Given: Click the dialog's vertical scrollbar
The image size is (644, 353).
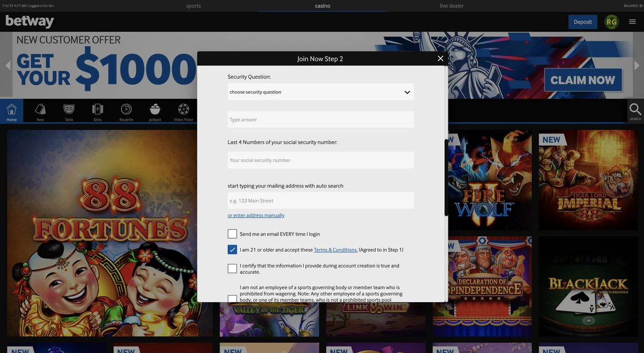Looking at the screenshot, I should (446, 177).
